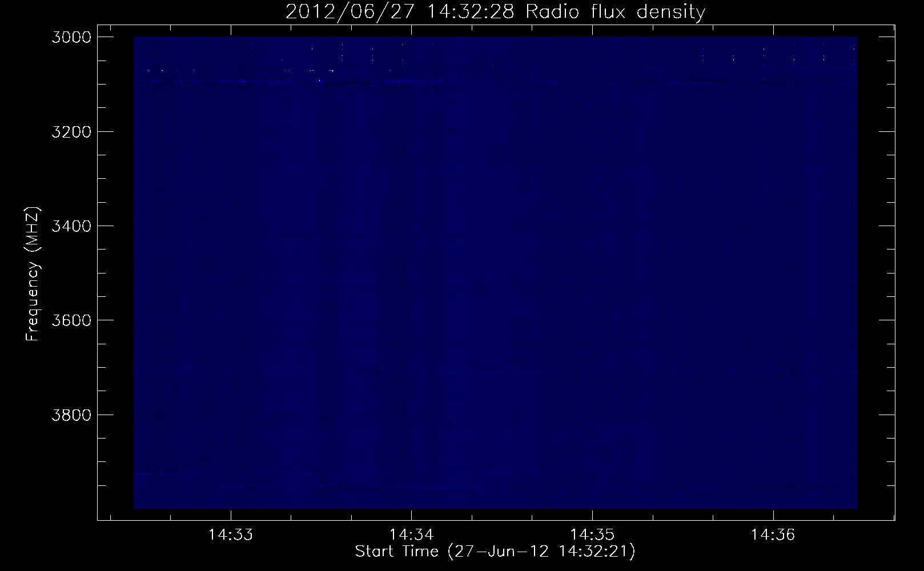Click the 14:36 time tick label
The height and width of the screenshot is (571, 924).
coord(773,535)
